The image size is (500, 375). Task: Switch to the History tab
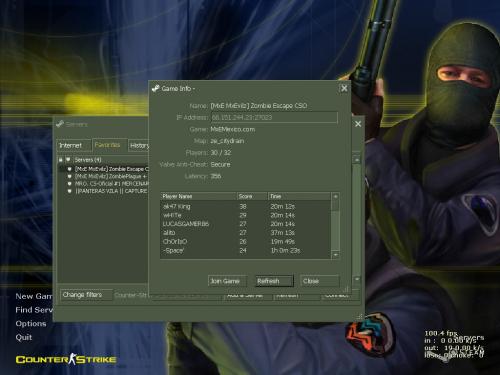coord(139,146)
